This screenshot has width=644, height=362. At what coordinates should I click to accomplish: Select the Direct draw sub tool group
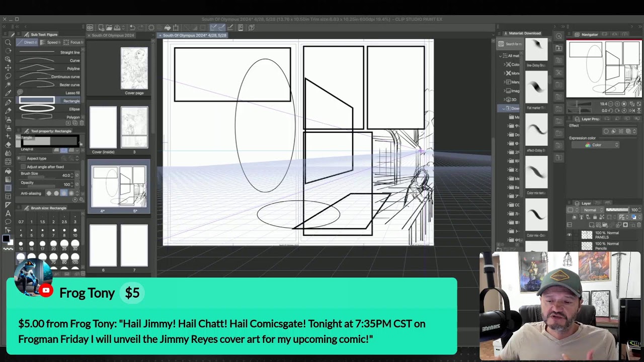coord(27,42)
